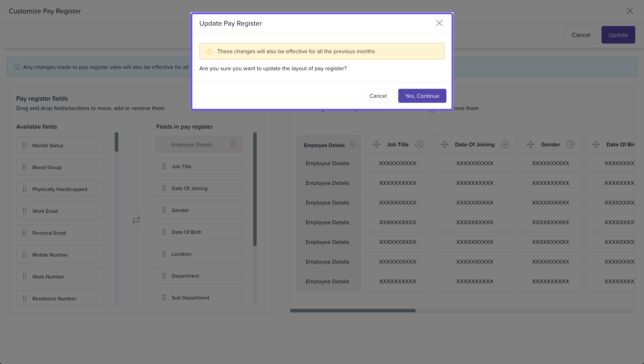Click the swap arrows between field lists
644x364 pixels.
pyautogui.click(x=136, y=220)
